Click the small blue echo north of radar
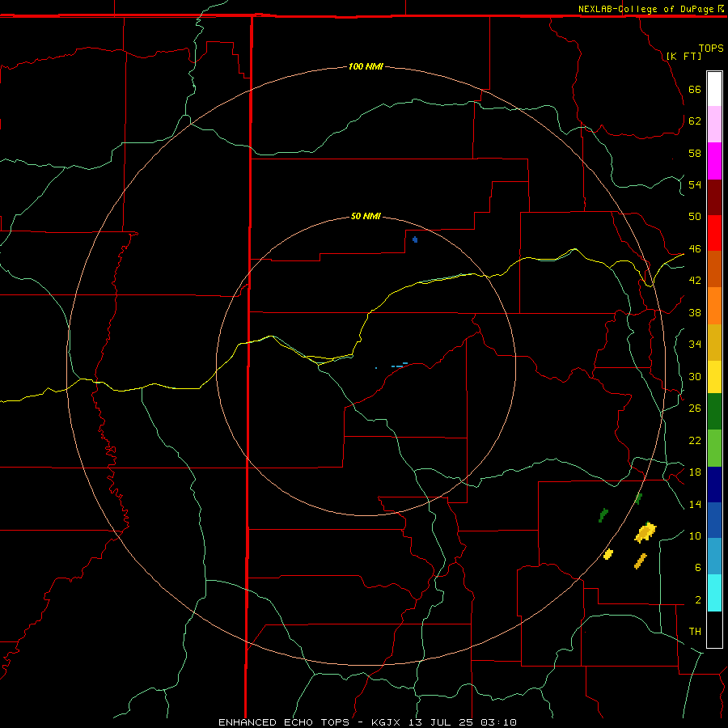The width and height of the screenshot is (728, 728). (415, 239)
